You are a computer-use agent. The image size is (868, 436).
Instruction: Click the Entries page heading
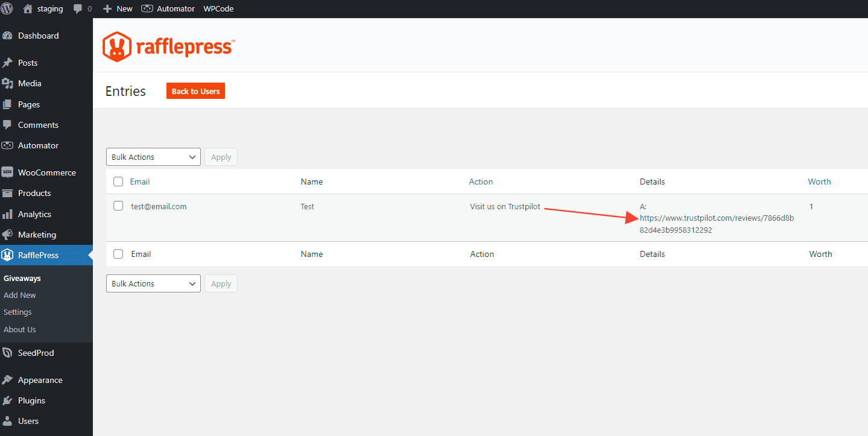[x=125, y=91]
